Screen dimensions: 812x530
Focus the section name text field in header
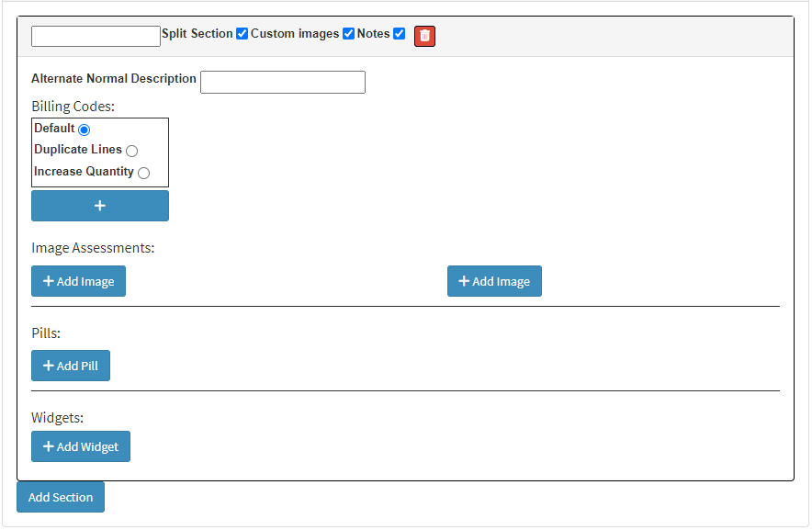[96, 36]
